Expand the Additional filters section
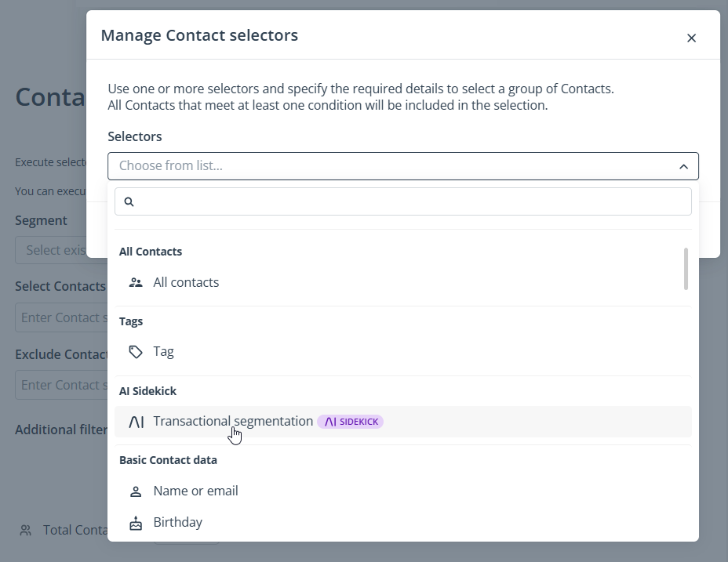The image size is (728, 562). pyautogui.click(x=61, y=430)
